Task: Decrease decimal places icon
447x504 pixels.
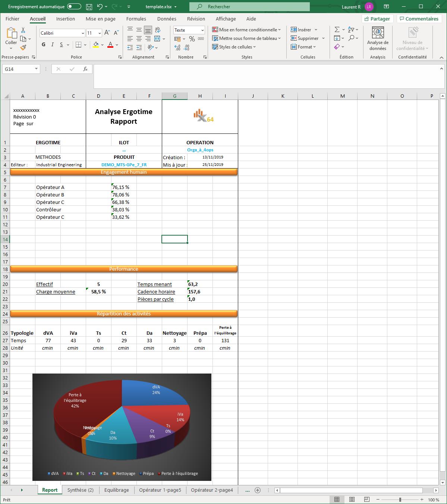Action: coord(186,48)
